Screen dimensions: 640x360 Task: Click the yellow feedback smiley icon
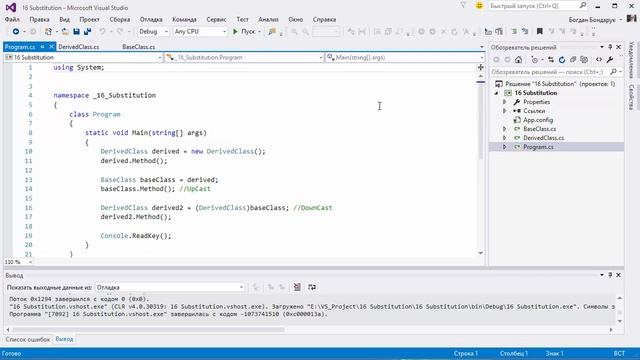[479, 6]
